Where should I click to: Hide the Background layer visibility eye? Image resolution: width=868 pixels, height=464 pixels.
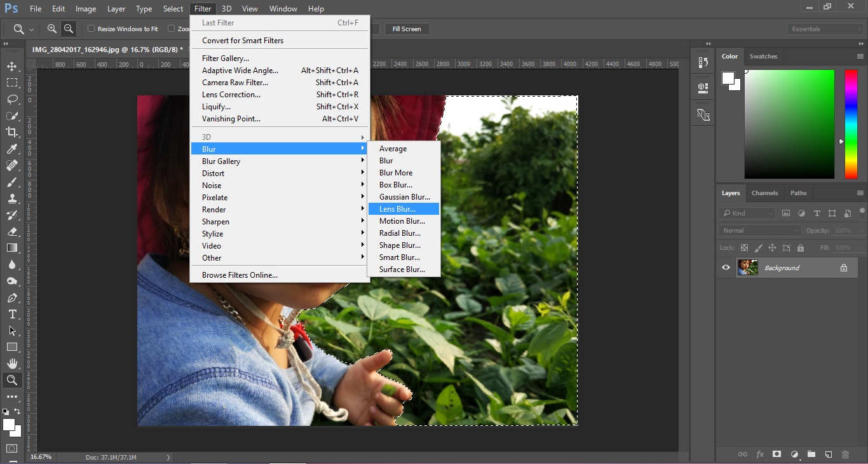726,268
